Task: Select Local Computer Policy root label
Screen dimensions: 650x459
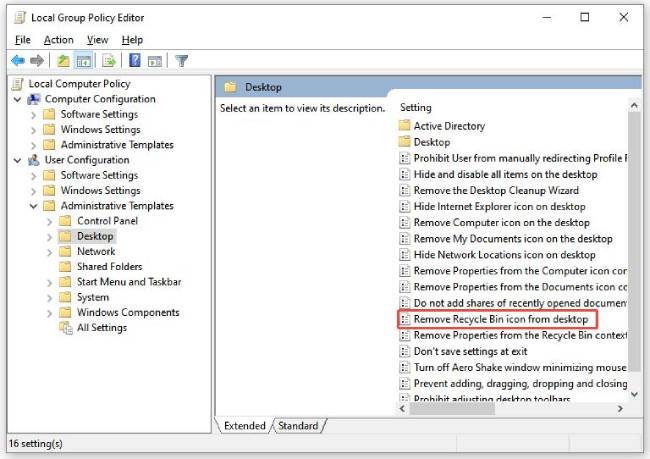Action: click(79, 84)
